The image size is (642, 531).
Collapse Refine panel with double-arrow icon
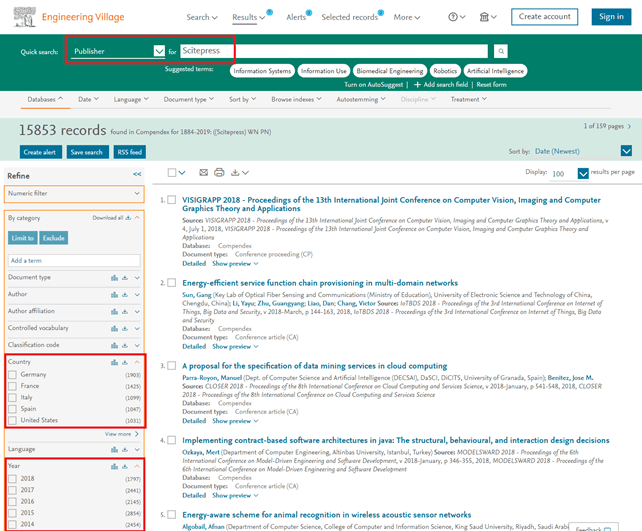[137, 174]
